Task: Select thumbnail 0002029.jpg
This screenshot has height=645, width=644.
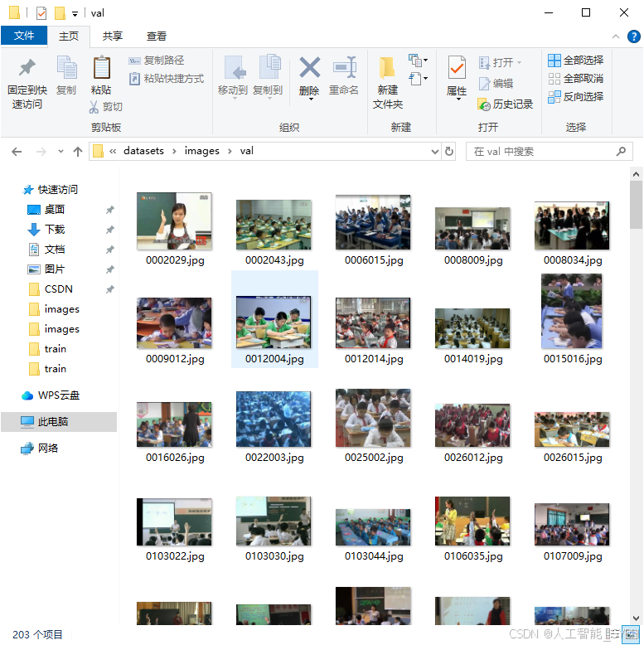Action: click(x=174, y=221)
